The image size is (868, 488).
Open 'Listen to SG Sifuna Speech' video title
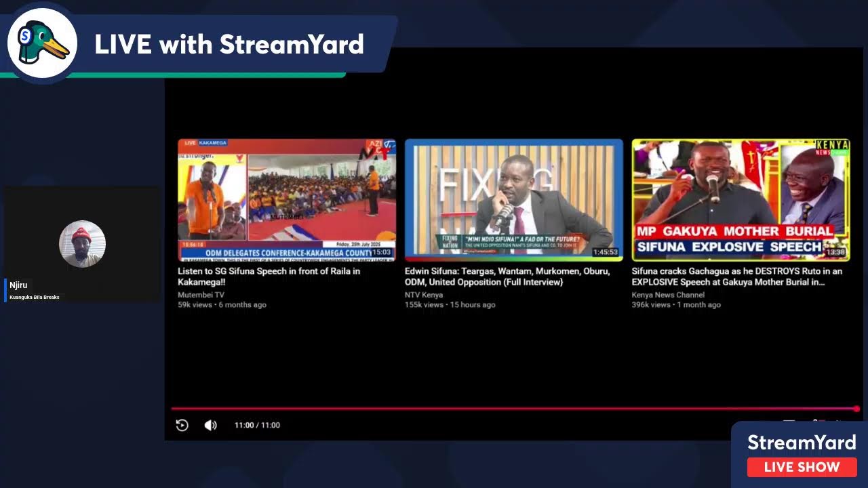(x=269, y=277)
